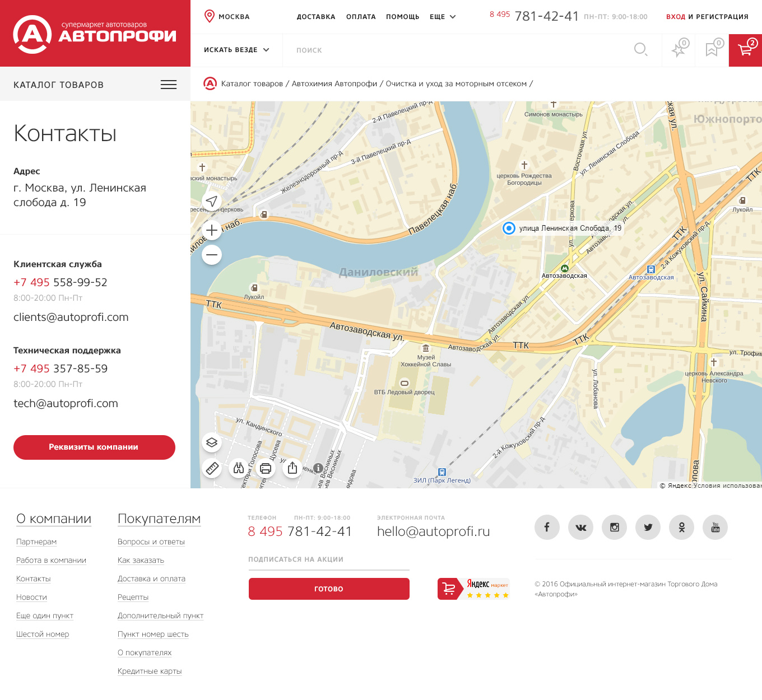Expand the ЕЩЕ dropdown menu
Image resolution: width=762 pixels, height=700 pixels.
(443, 17)
